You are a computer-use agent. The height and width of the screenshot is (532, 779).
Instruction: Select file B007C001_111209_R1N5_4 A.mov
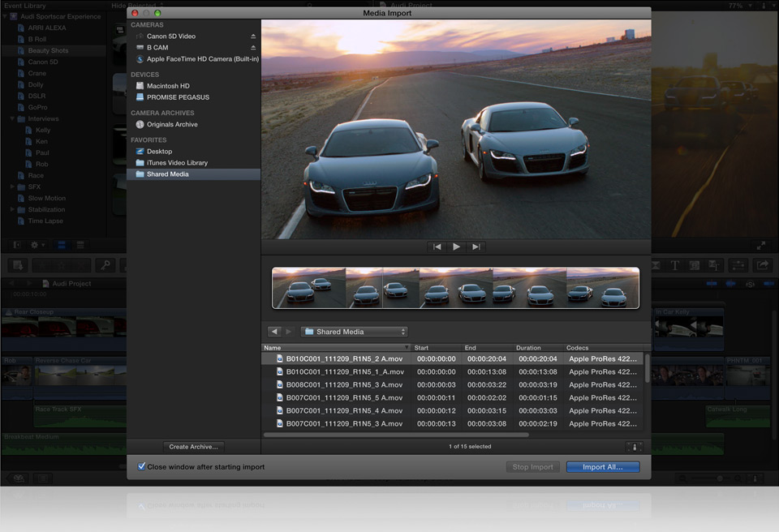[453, 411]
